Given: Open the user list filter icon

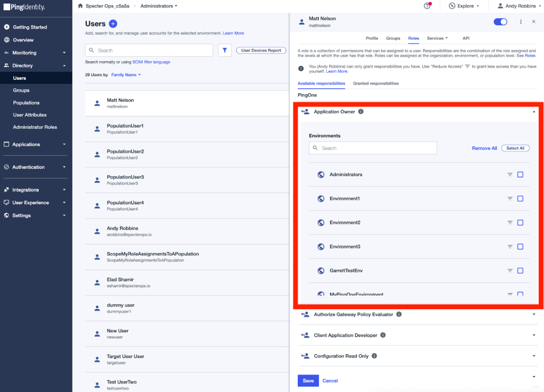Looking at the screenshot, I should pyautogui.click(x=225, y=51).
